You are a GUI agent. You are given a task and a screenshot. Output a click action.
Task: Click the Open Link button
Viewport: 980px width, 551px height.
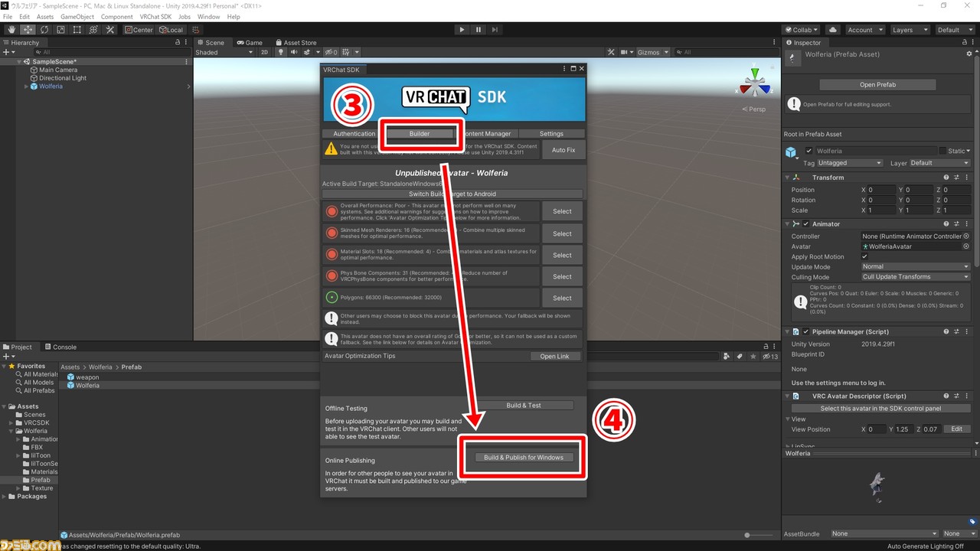554,356
